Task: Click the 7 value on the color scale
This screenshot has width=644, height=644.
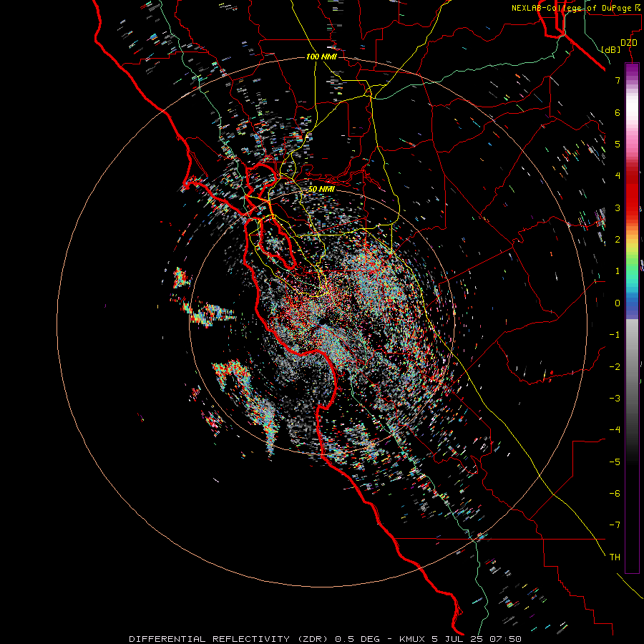Action: [x=618, y=80]
